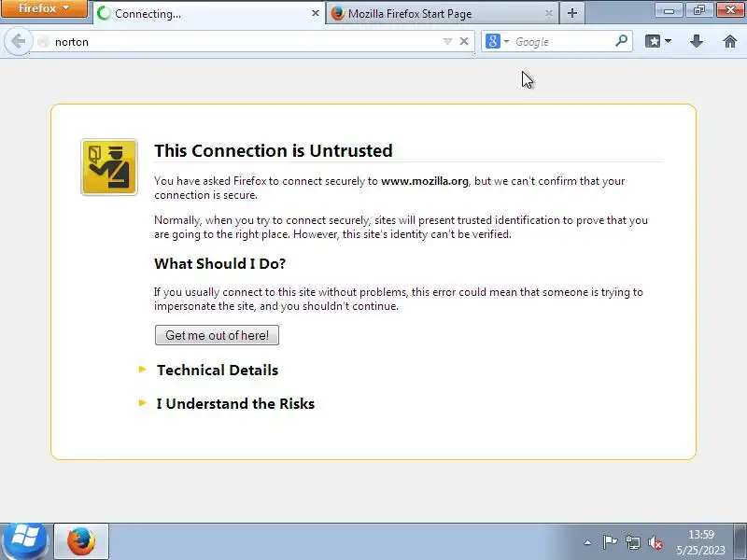The image size is (747, 560).
Task: Click the What Should I Do? heading
Action: click(219, 263)
